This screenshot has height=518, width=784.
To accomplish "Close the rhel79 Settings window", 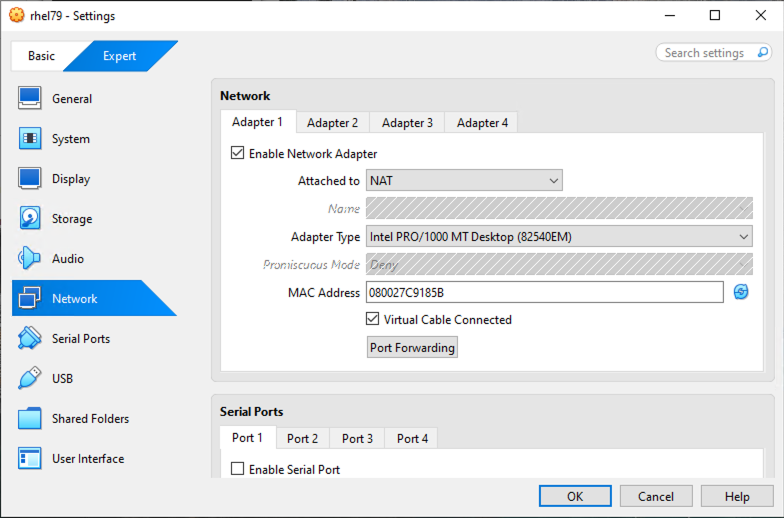I will coord(760,16).
